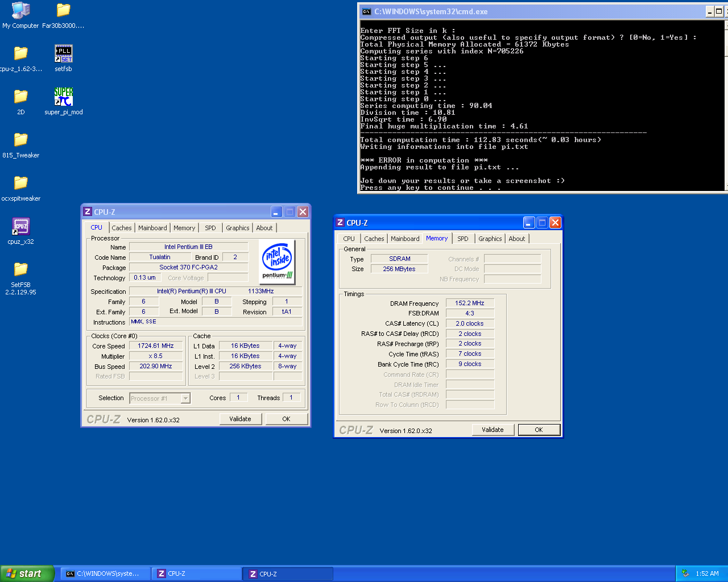Click the memory Type SDRAM field
This screenshot has height=582, width=728.
pyautogui.click(x=399, y=259)
